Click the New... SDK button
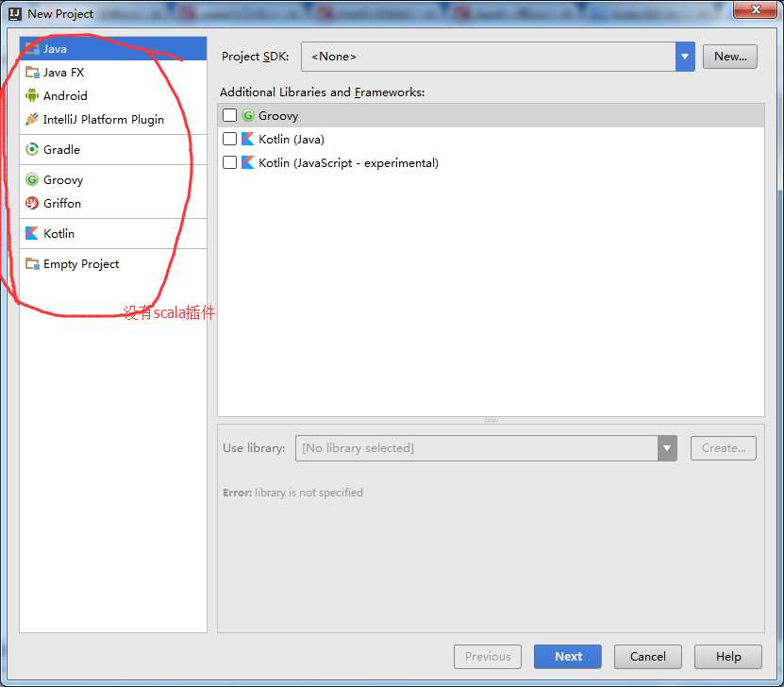 click(730, 57)
